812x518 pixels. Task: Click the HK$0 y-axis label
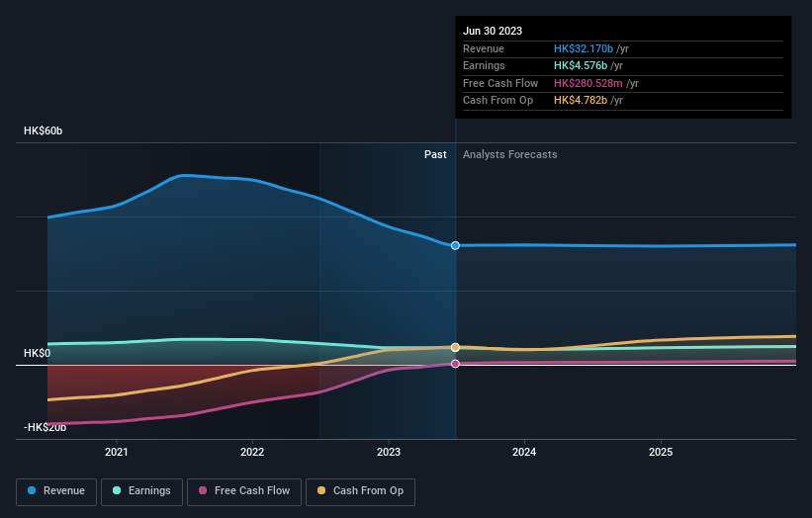[38, 353]
